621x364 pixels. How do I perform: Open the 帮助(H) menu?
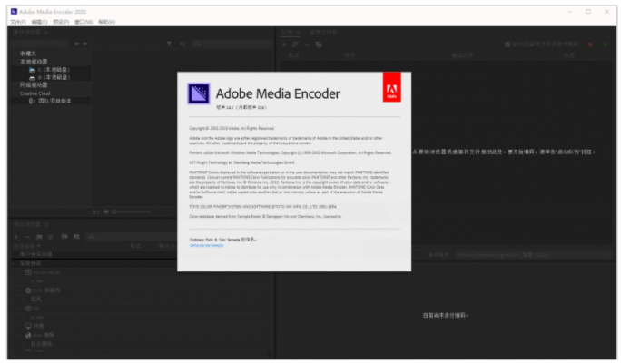coord(107,22)
